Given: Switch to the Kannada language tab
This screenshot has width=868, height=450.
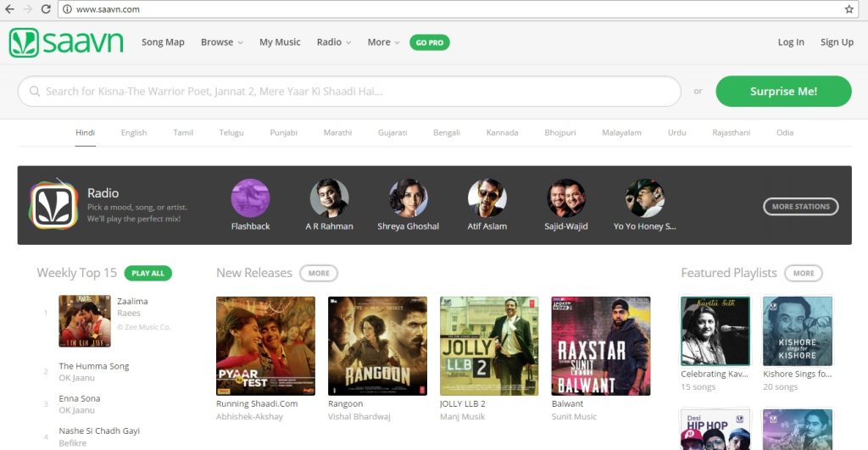Looking at the screenshot, I should [502, 133].
